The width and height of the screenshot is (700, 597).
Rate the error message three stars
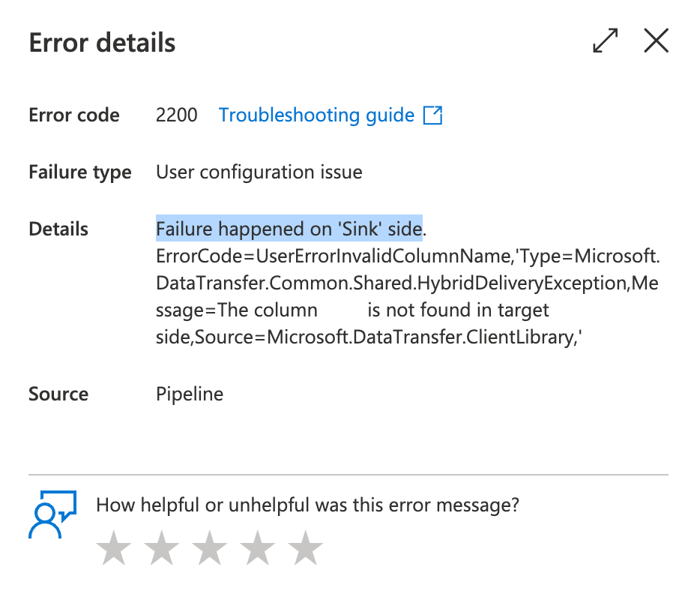(x=209, y=547)
